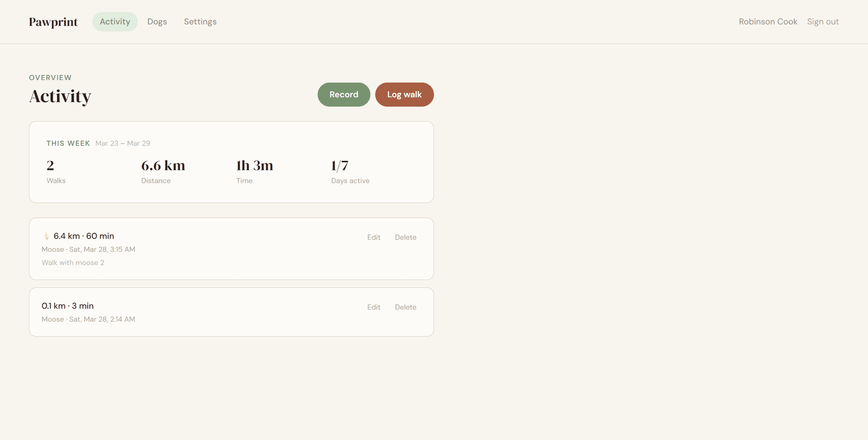Sign out of Pawprint
Screen dimensions: 868x440
(x=823, y=21)
